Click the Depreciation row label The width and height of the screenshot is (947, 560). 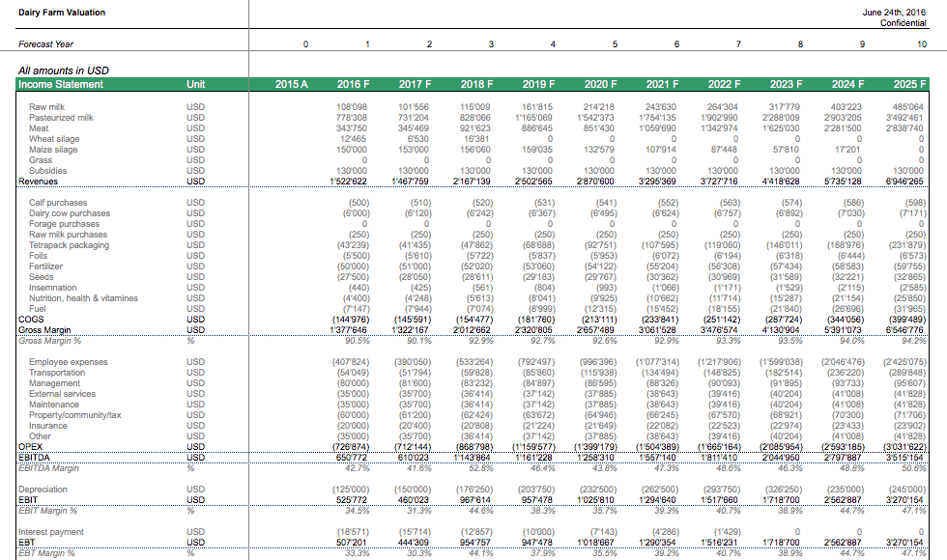tap(43, 490)
